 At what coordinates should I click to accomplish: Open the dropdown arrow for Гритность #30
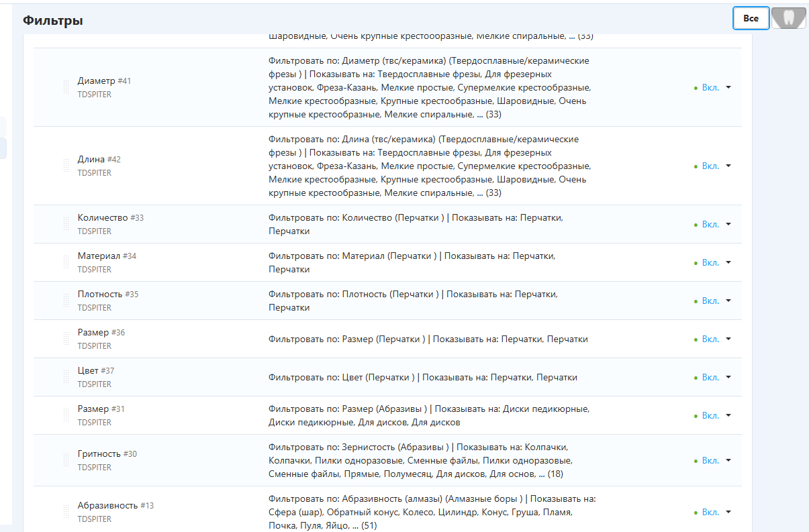click(728, 461)
